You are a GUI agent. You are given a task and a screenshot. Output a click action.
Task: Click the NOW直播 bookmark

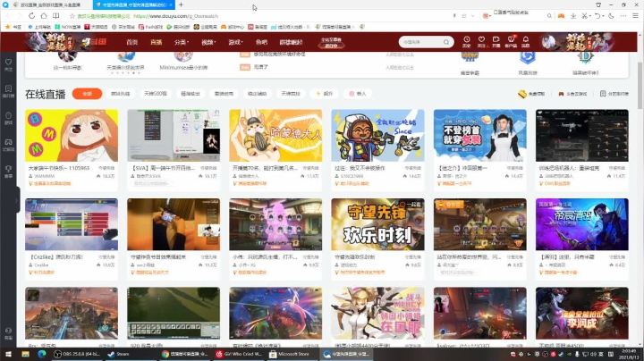pos(68,27)
